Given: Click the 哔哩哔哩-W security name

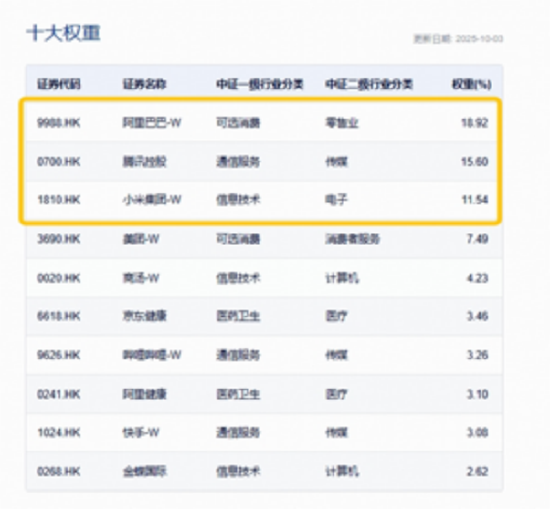Looking at the screenshot, I should 152,355.
